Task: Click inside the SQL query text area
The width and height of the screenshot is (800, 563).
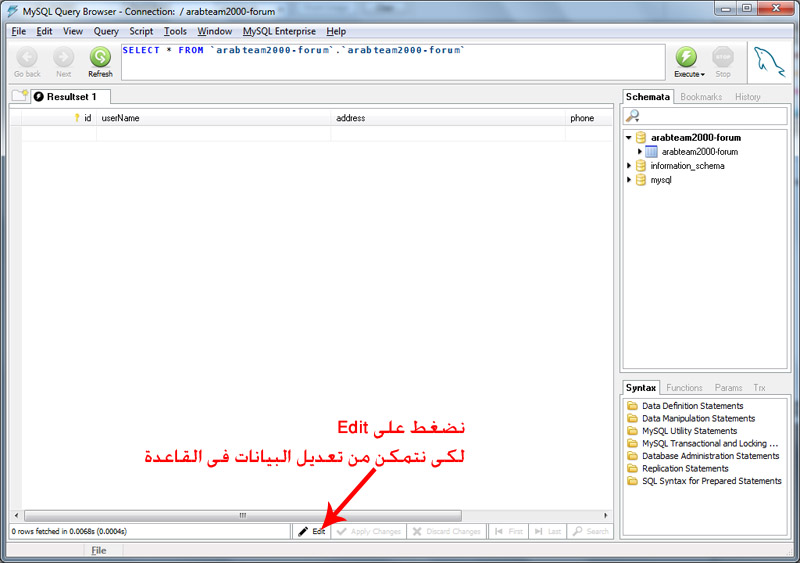Action: (x=393, y=62)
